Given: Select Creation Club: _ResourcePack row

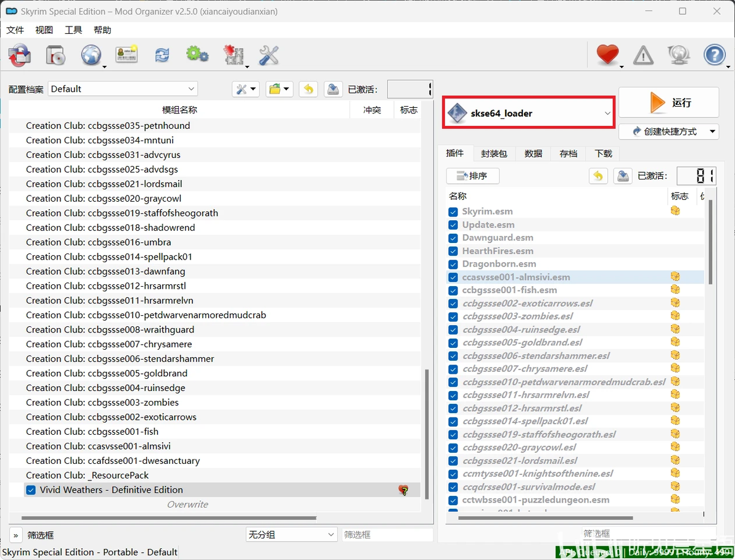Looking at the screenshot, I should 215,476.
